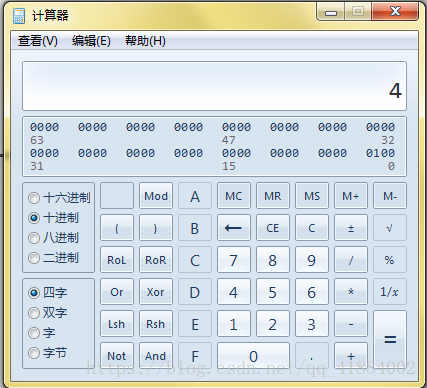Click digit 9 on the keypad
Image resolution: width=427 pixels, height=388 pixels.
pyautogui.click(x=312, y=260)
